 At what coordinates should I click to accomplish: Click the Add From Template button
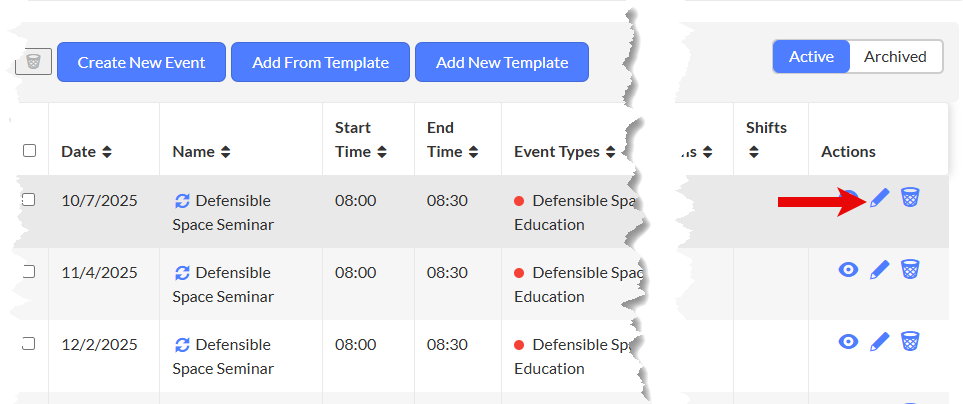tap(320, 62)
